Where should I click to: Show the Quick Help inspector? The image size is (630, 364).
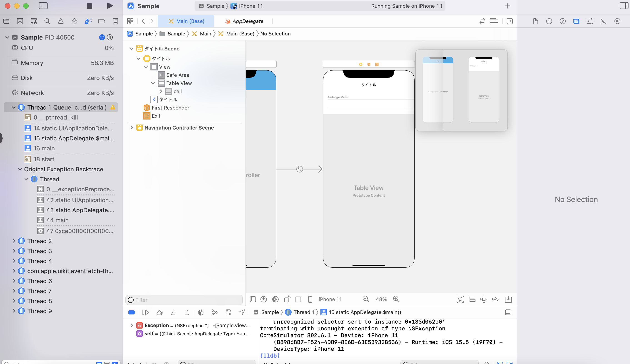(562, 21)
